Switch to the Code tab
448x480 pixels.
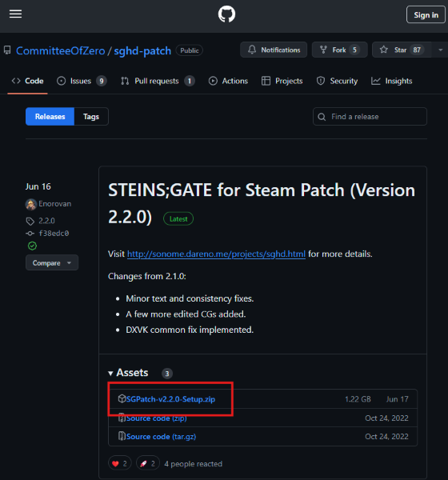pos(27,81)
